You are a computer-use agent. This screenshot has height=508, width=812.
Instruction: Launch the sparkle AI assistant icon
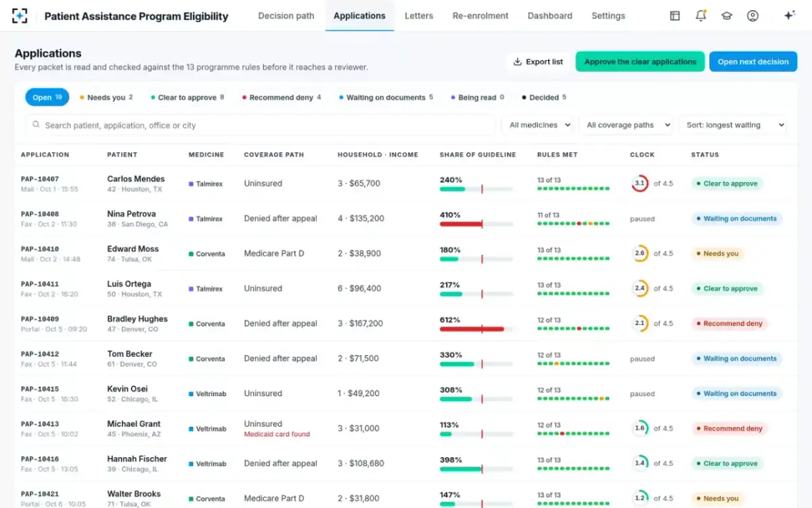pyautogui.click(x=789, y=16)
